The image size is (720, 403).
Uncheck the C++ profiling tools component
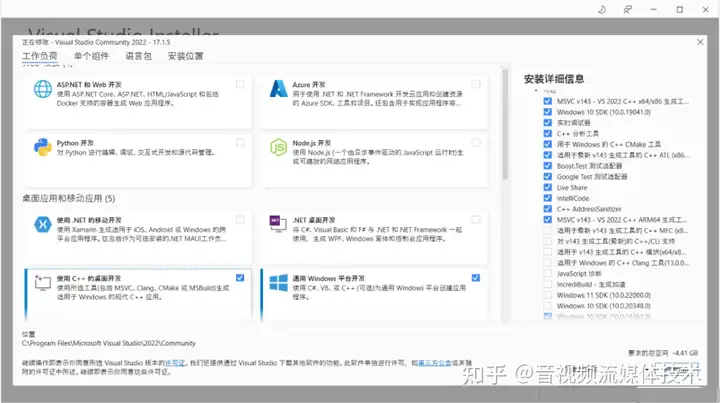tap(547, 133)
